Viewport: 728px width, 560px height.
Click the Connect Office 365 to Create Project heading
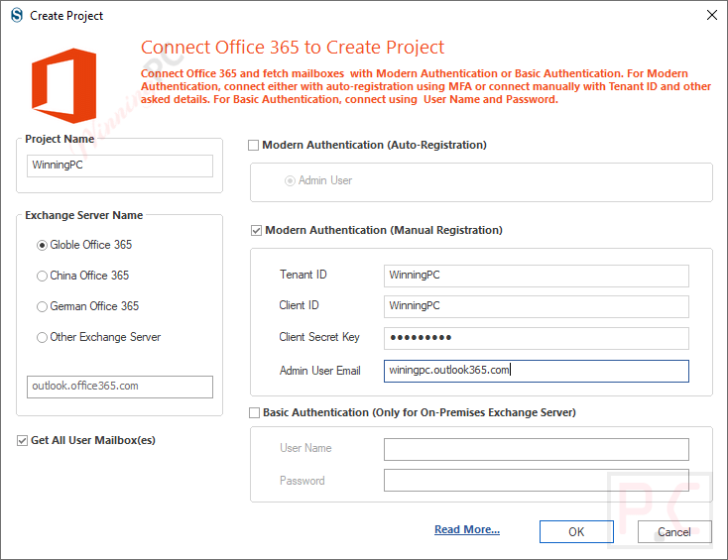293,48
